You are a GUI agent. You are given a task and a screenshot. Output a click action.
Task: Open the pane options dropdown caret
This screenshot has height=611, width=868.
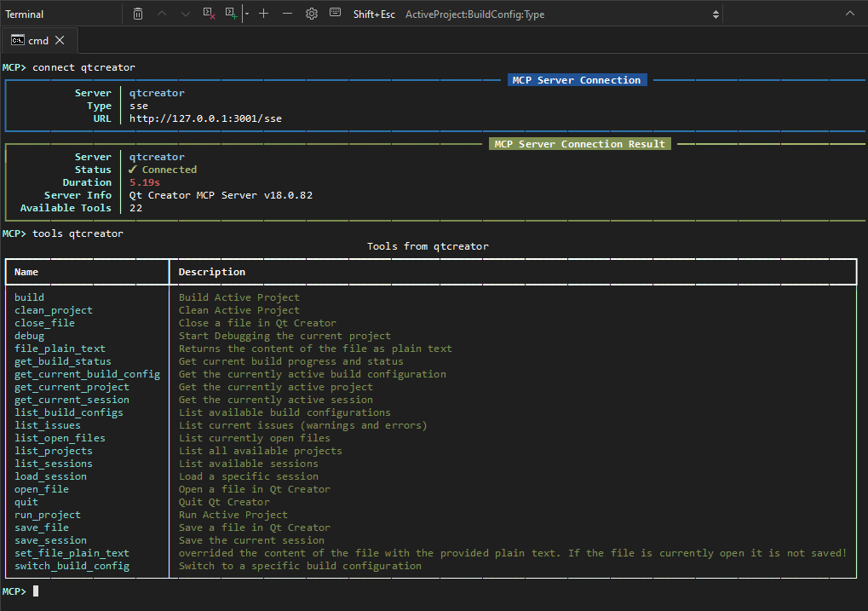pyautogui.click(x=247, y=14)
